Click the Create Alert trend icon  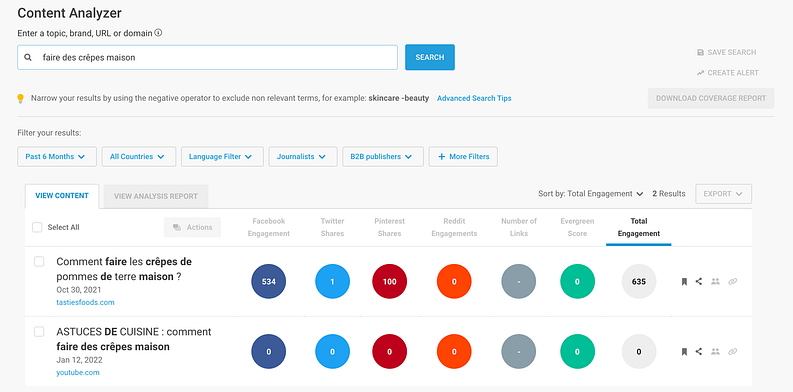pos(700,73)
